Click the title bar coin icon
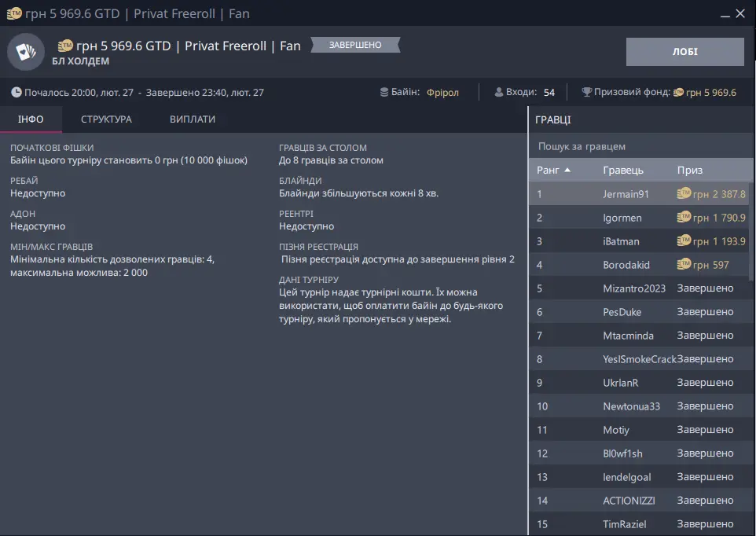 [14, 13]
